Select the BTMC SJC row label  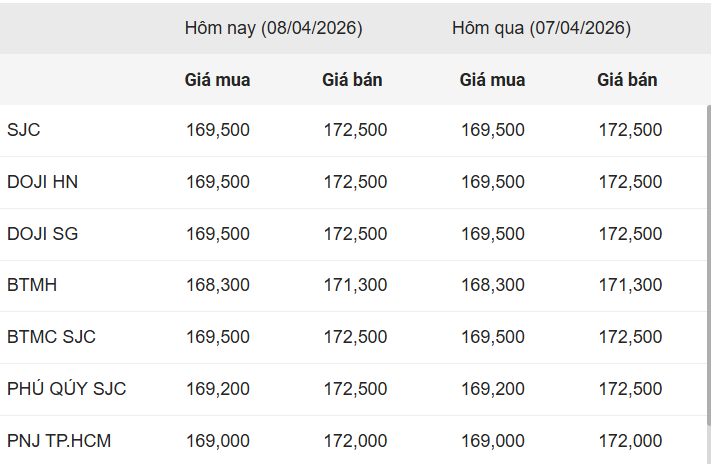point(51,337)
